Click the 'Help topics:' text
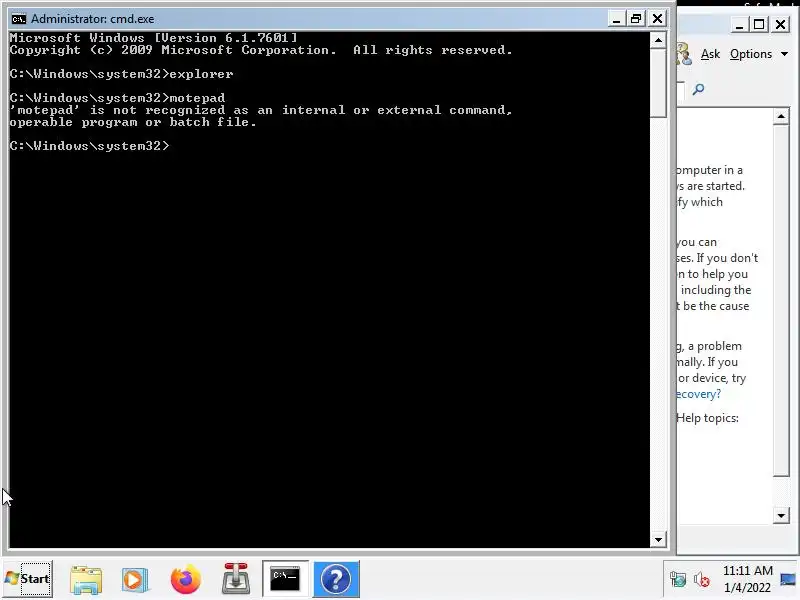This screenshot has height=600, width=800. 707,418
